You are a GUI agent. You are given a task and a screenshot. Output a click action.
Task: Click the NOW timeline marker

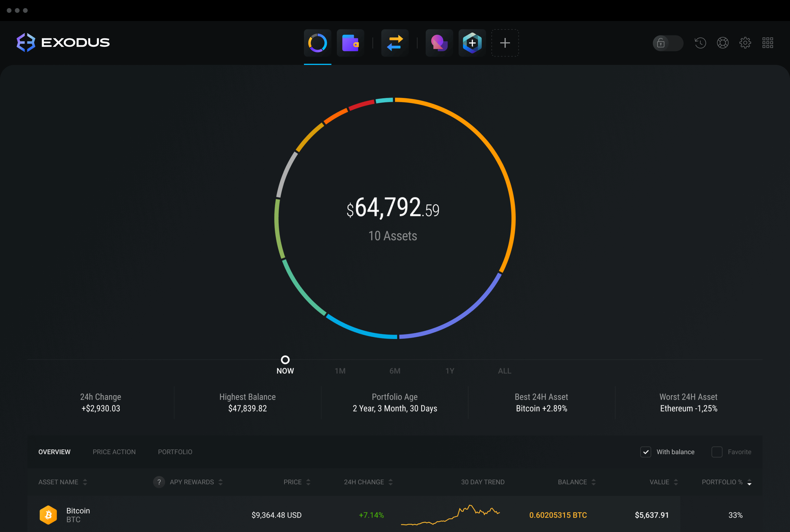284,359
